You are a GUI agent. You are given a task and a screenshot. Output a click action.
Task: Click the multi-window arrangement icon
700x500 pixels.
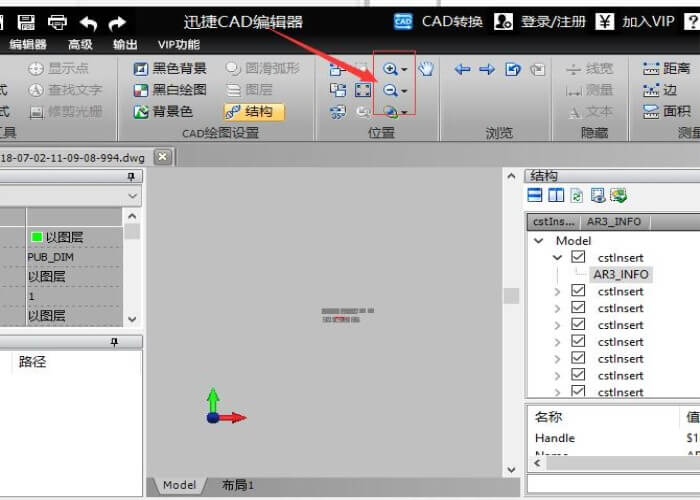[338, 90]
